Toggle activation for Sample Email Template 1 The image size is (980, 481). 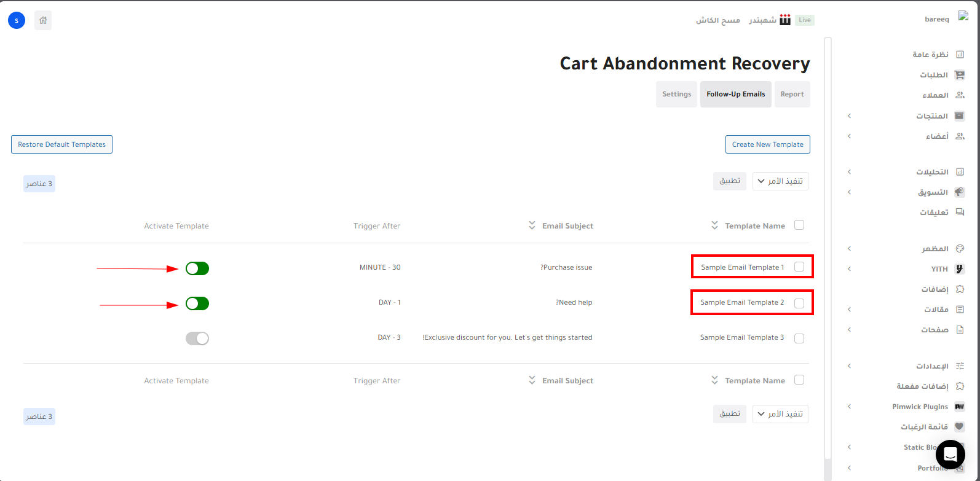point(197,268)
